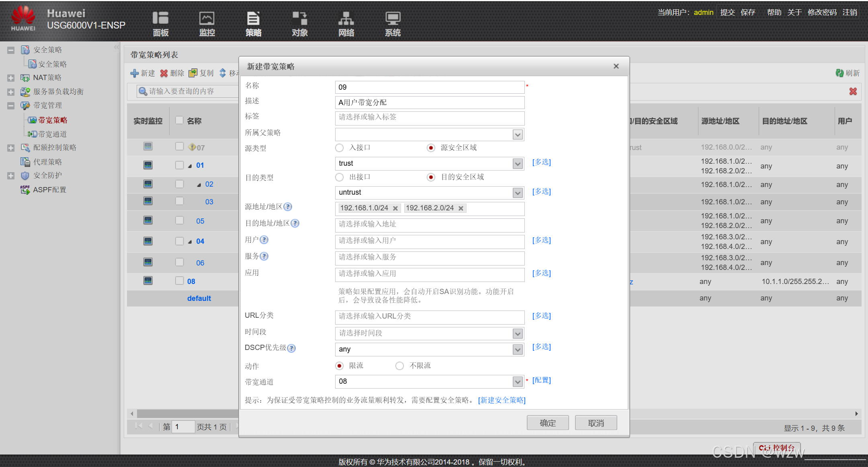868x467 pixels.
Task: Select the 入接口 radio button
Action: pos(340,148)
